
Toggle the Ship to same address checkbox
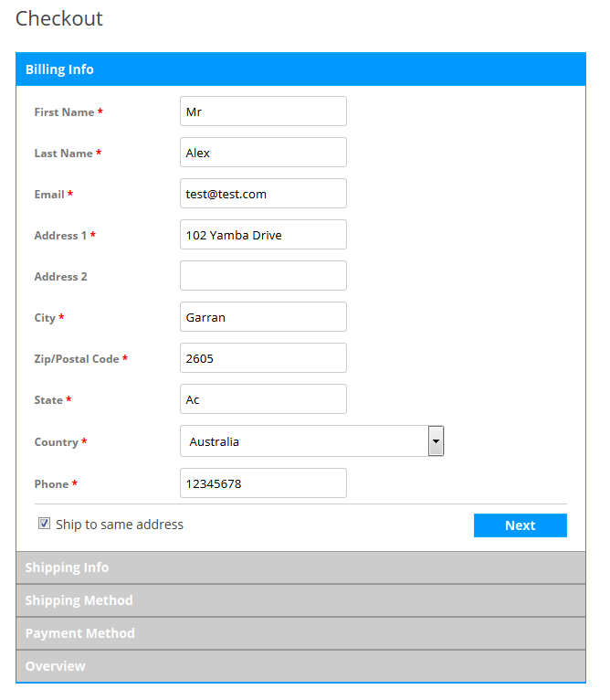44,524
